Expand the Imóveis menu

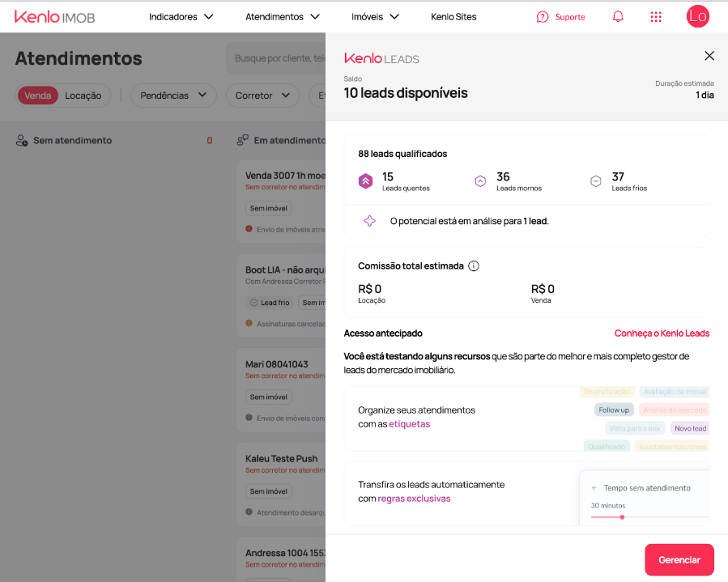point(375,17)
